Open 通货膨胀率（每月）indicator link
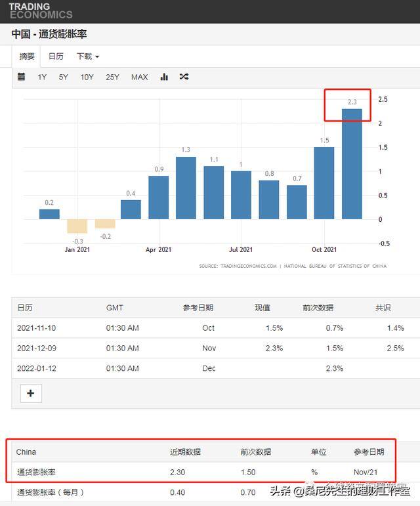 tap(51, 492)
